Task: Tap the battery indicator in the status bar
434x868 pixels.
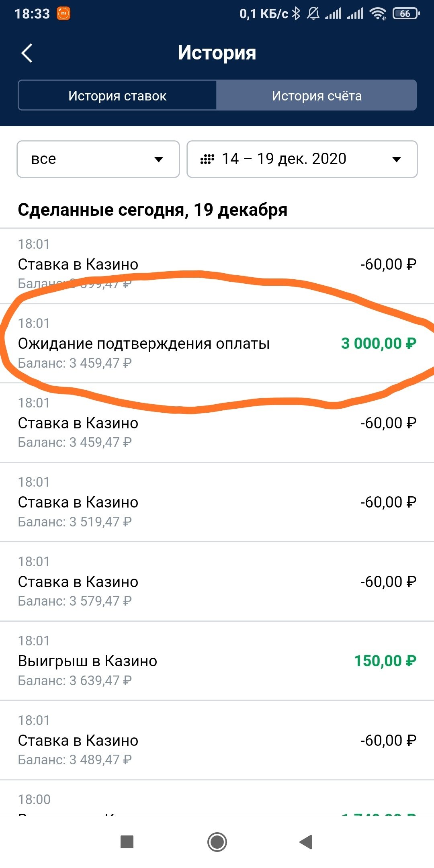Action: (x=406, y=14)
